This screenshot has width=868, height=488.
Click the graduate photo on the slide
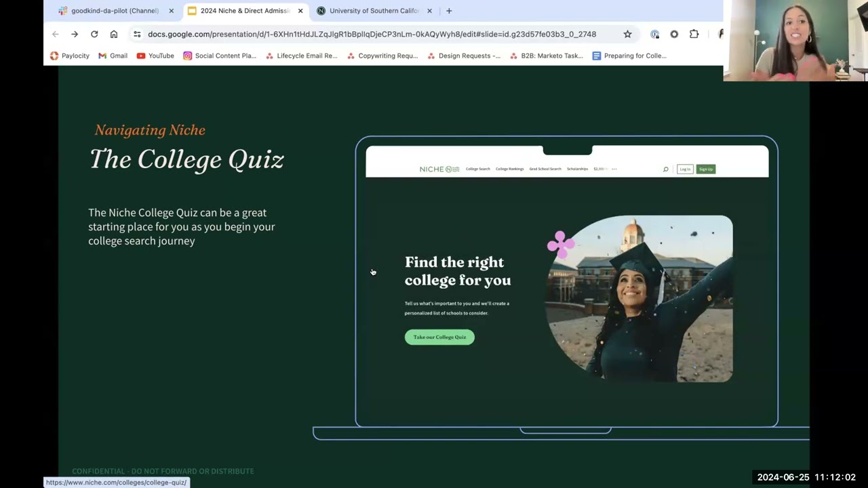tap(639, 299)
